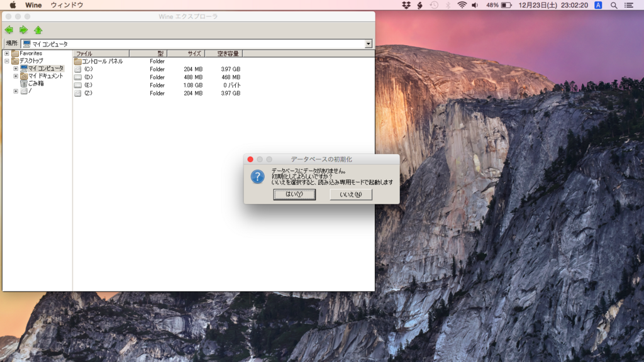Open the Wine menu
Screen dimensions: 644x362
[x=33, y=5]
